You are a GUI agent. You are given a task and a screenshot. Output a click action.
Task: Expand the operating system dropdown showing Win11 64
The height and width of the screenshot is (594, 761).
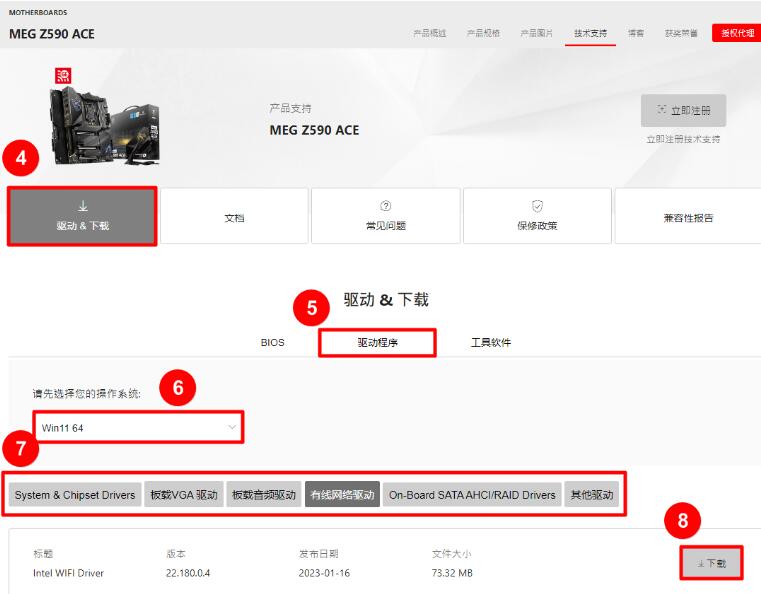pos(139,427)
